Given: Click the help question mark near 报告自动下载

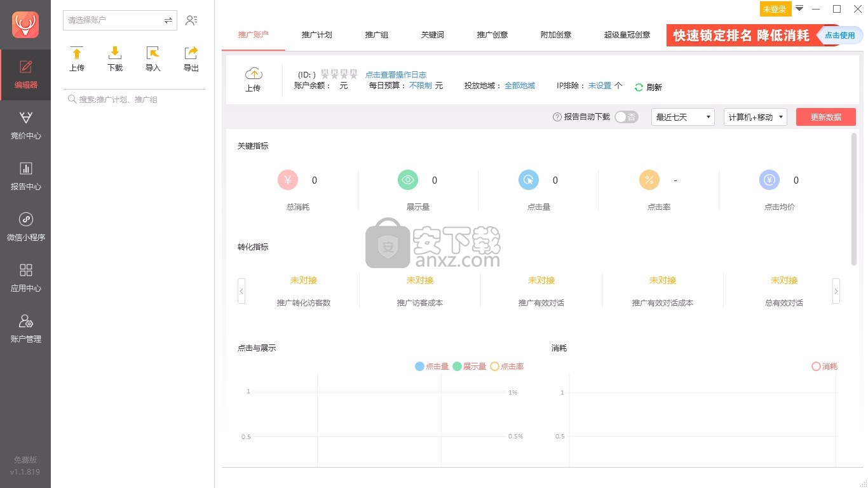Looking at the screenshot, I should [x=557, y=117].
